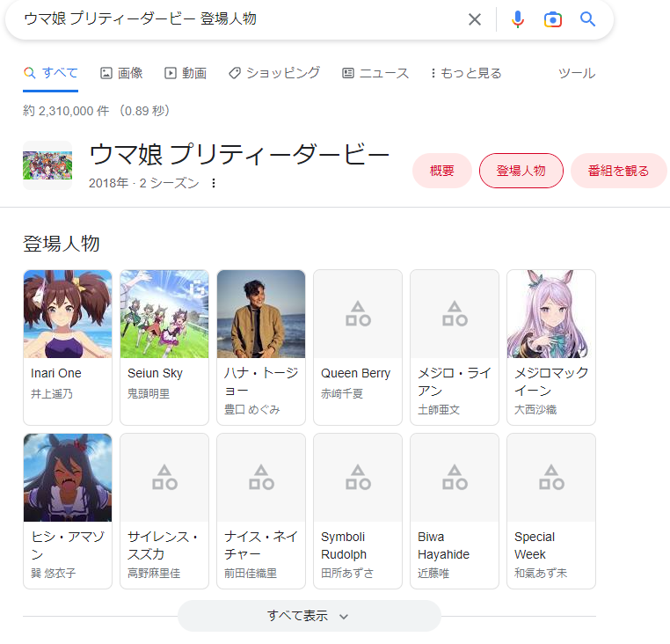Open the three-dot menu beside 2018年 · 2 シーズン
Viewport: 670px width, 644px height.
213,184
